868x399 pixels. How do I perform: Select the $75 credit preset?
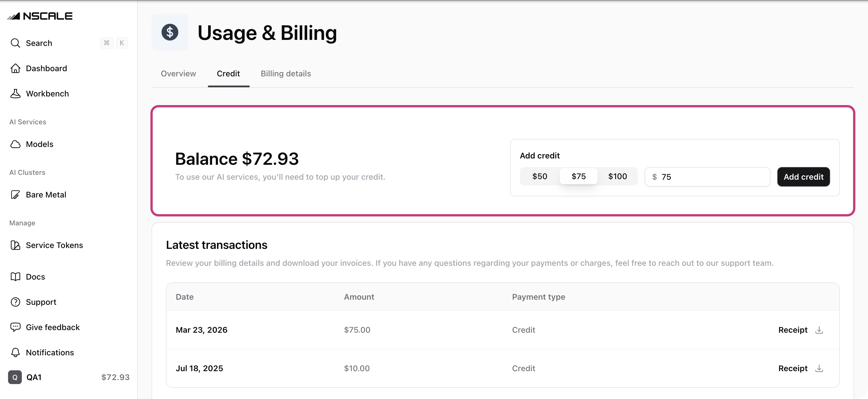click(x=578, y=176)
